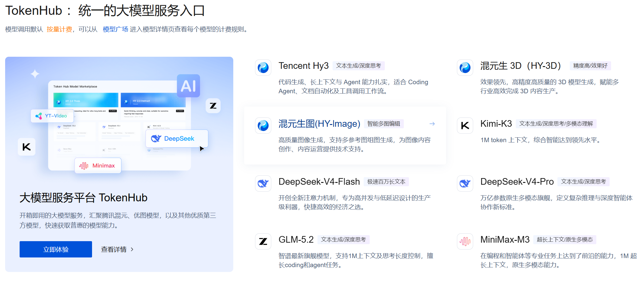This screenshot has width=644, height=281.
Task: Click the 文本生成/深度思考 tag beside DeepSeek-V4-Pro
Action: click(583, 182)
